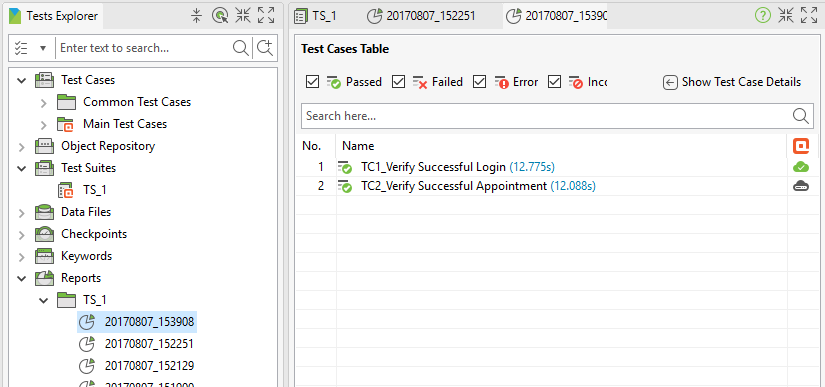Focus the Tests Explorer search text field
This screenshot has height=387, width=825.
144,48
